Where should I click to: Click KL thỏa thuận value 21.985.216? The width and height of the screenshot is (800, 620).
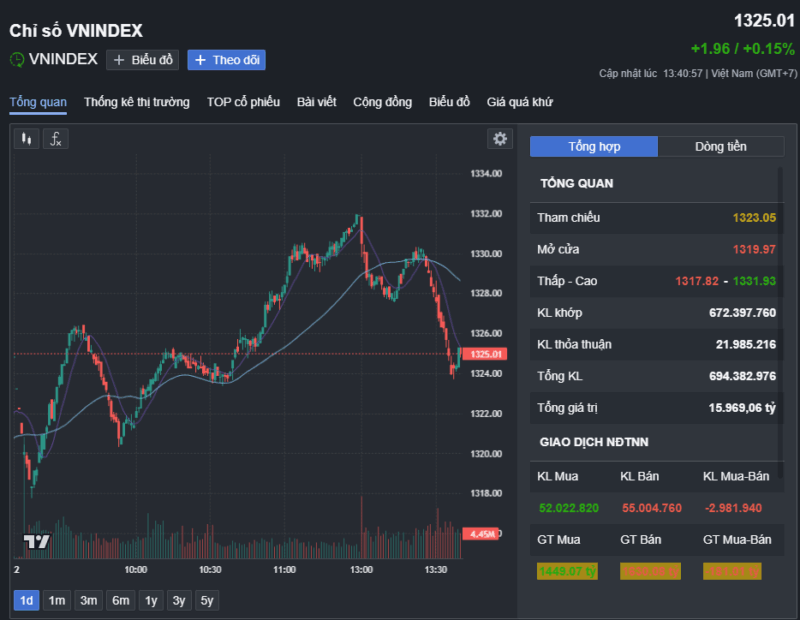745,344
